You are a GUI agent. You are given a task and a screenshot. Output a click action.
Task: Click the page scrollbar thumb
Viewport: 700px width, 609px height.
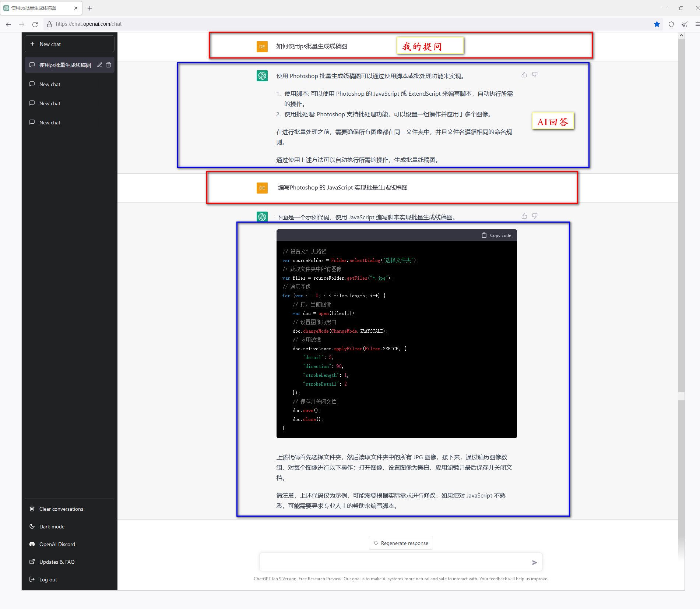click(681, 215)
